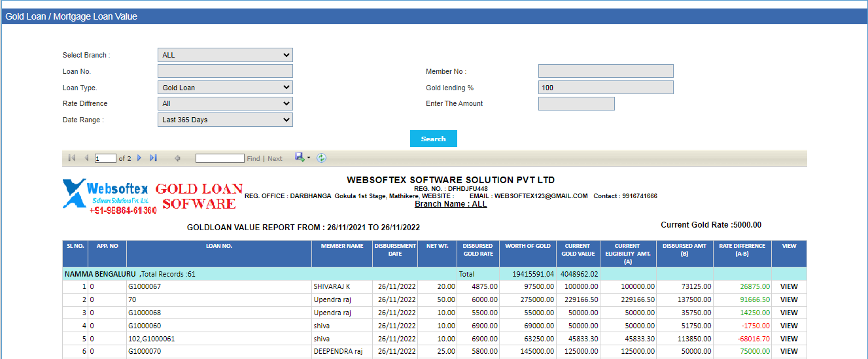Click the Member No text field
This screenshot has height=359, width=868.
pos(605,71)
